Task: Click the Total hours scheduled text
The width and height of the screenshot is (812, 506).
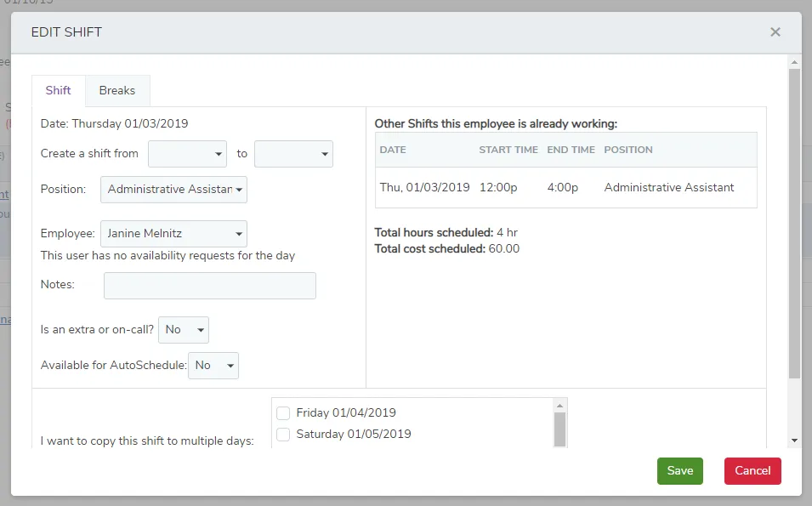Action: coord(446,232)
